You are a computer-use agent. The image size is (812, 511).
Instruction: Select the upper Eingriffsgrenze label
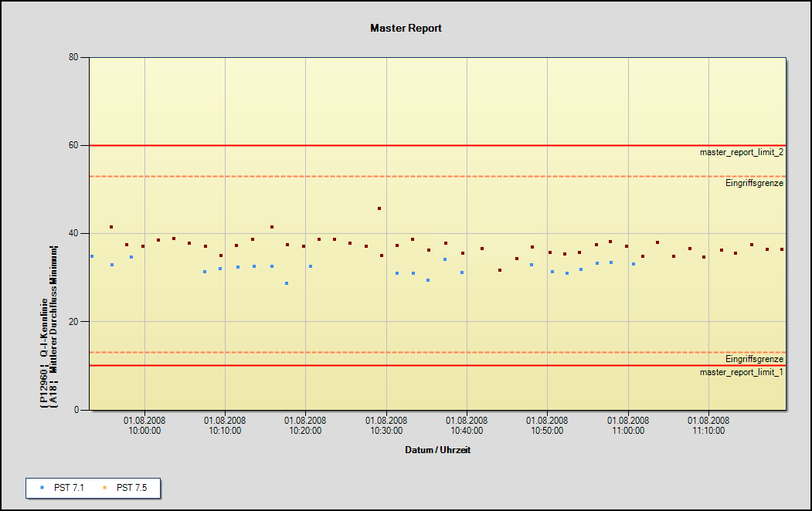[x=754, y=184]
